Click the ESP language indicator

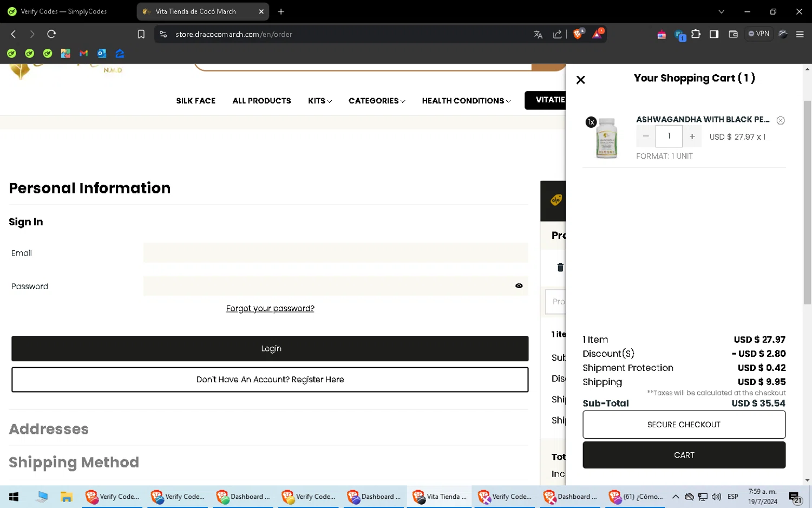[733, 497]
